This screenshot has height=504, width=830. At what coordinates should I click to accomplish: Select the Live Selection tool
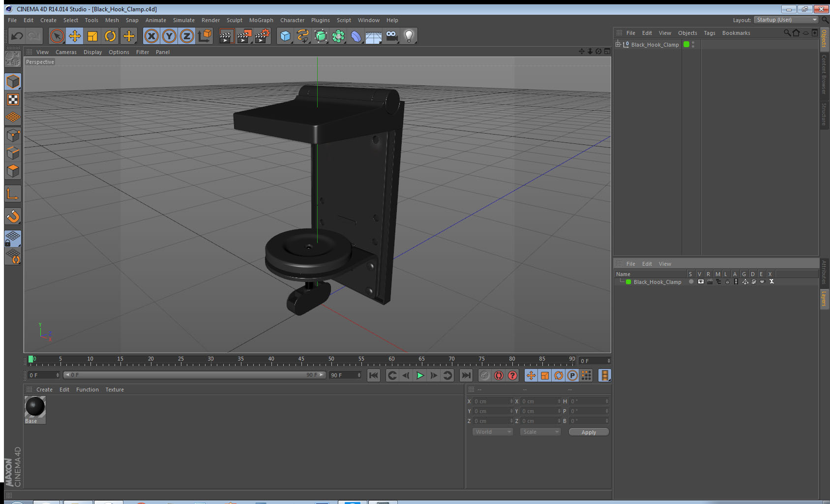point(57,36)
